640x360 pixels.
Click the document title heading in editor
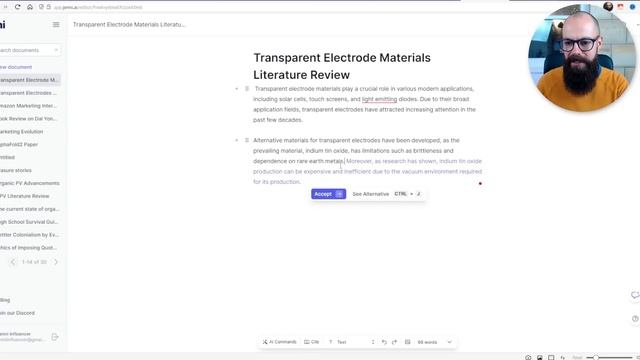(x=342, y=66)
